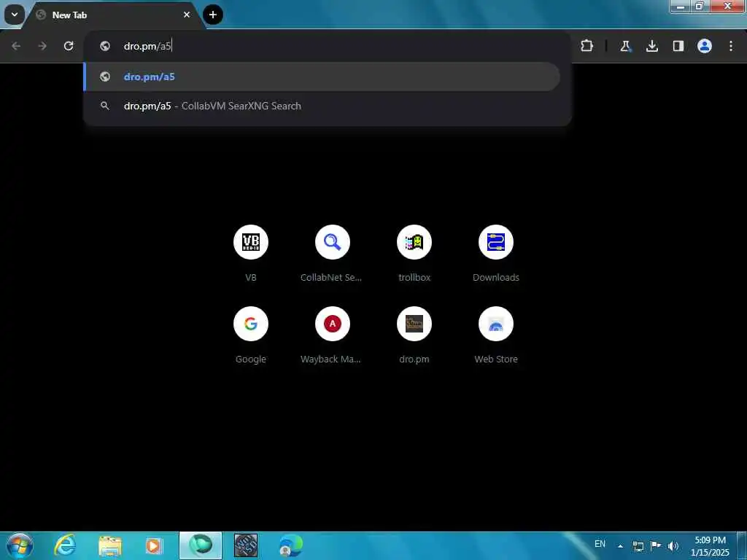
Task: Restore down the browser window
Action: 700,6
